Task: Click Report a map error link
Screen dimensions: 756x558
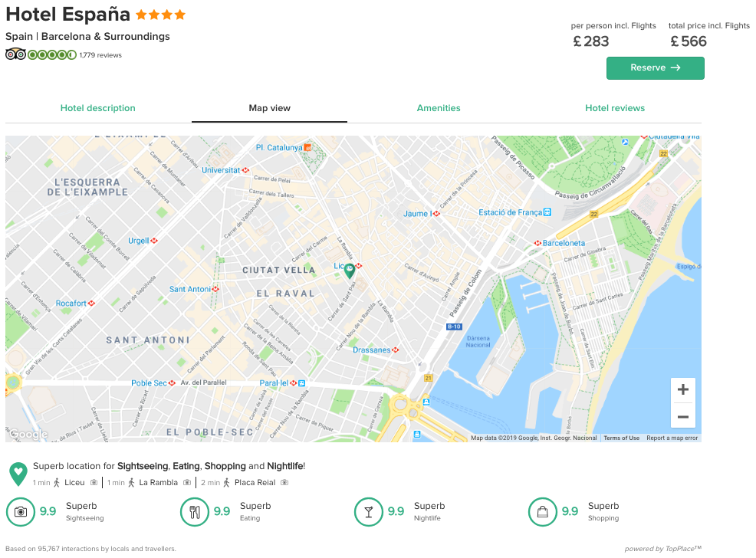Action: [x=672, y=438]
